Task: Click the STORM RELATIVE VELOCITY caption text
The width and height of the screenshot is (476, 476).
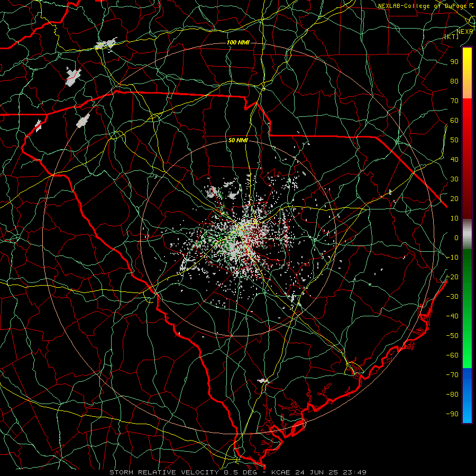Action: [x=164, y=472]
